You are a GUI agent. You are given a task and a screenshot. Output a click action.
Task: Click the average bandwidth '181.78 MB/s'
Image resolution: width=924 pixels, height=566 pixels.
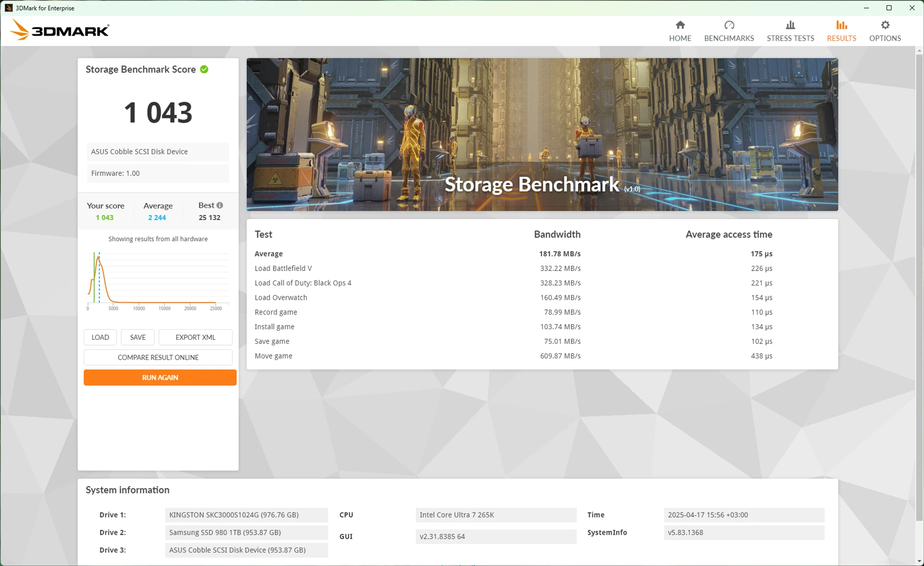560,254
